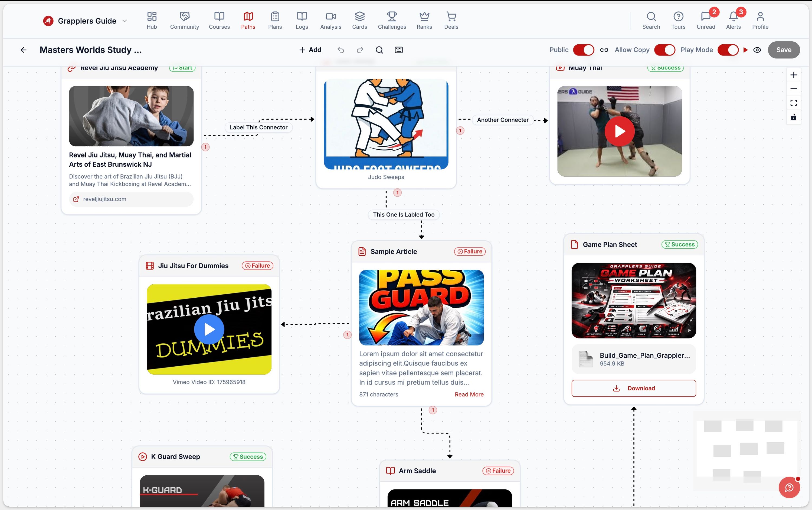Open the Logs section
This screenshot has height=510, width=812.
point(302,21)
